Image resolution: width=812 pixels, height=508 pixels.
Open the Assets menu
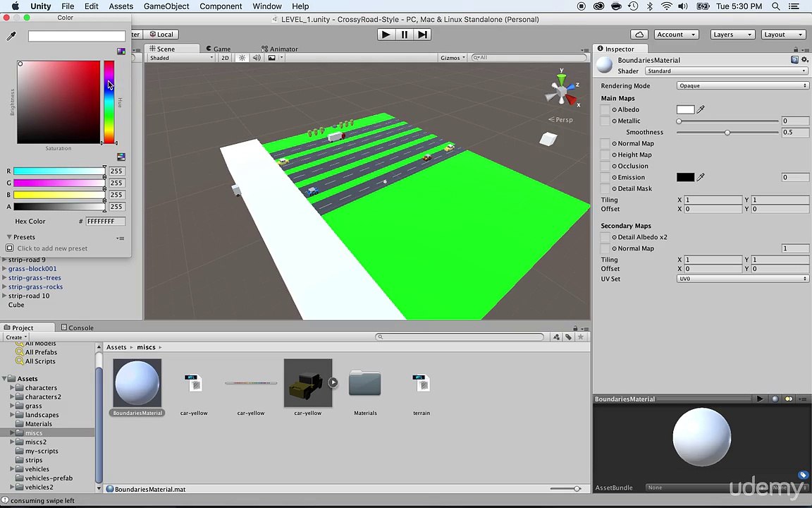121,6
